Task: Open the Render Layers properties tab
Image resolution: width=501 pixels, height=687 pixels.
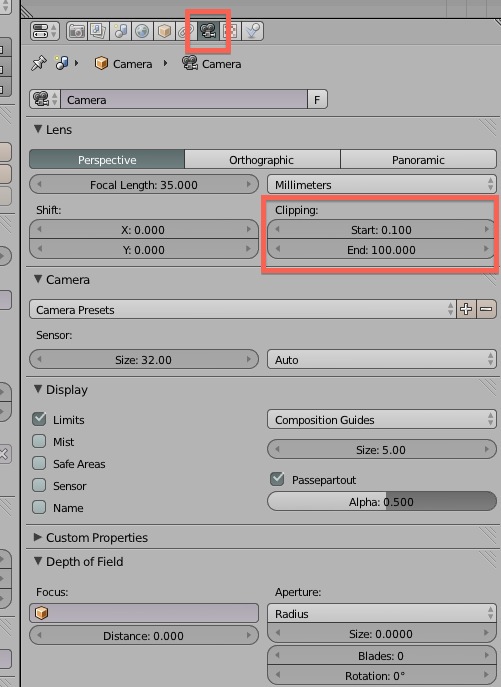Action: pyautogui.click(x=99, y=31)
